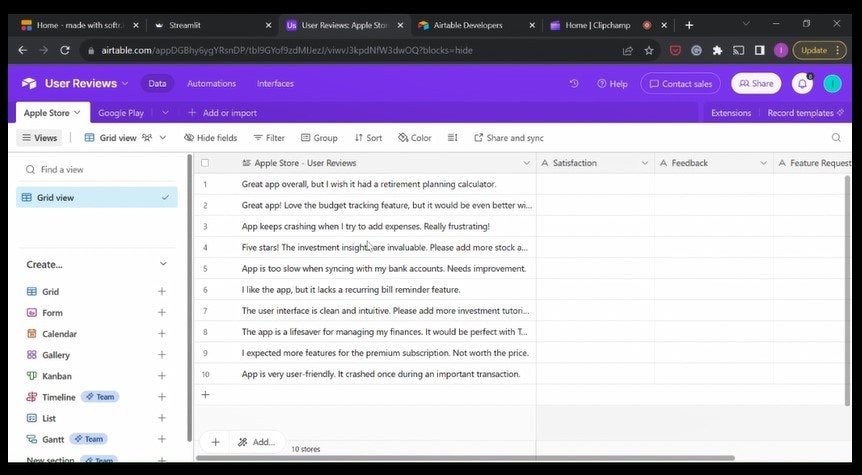The image size is (862, 475).
Task: Click the browser side panel icon
Action: pyautogui.click(x=760, y=51)
